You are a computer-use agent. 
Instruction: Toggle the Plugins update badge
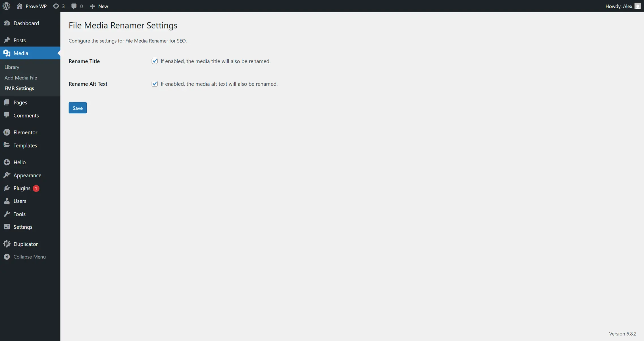(x=36, y=188)
